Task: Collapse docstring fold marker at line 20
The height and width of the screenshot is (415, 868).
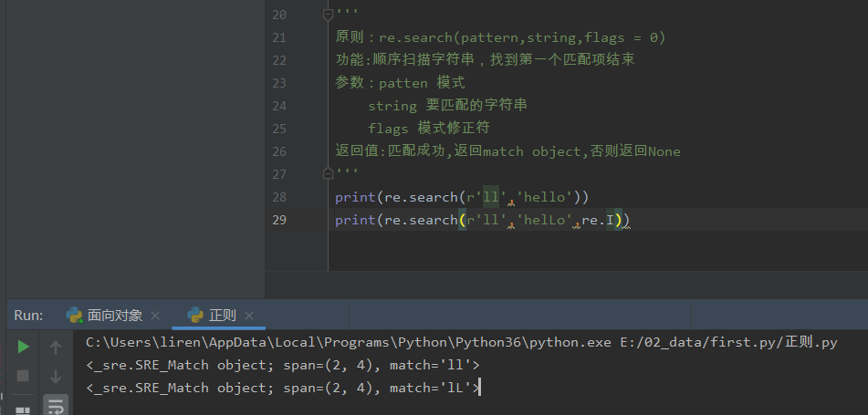Action: tap(328, 15)
